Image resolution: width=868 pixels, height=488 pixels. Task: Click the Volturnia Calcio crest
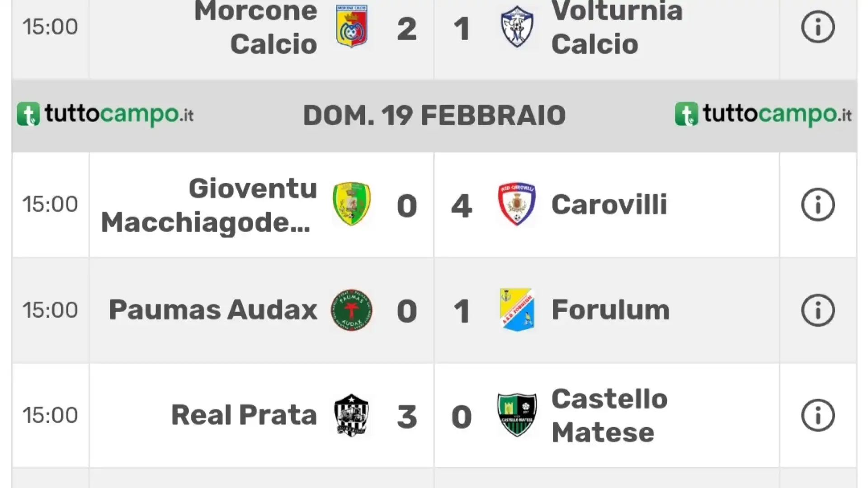click(517, 26)
